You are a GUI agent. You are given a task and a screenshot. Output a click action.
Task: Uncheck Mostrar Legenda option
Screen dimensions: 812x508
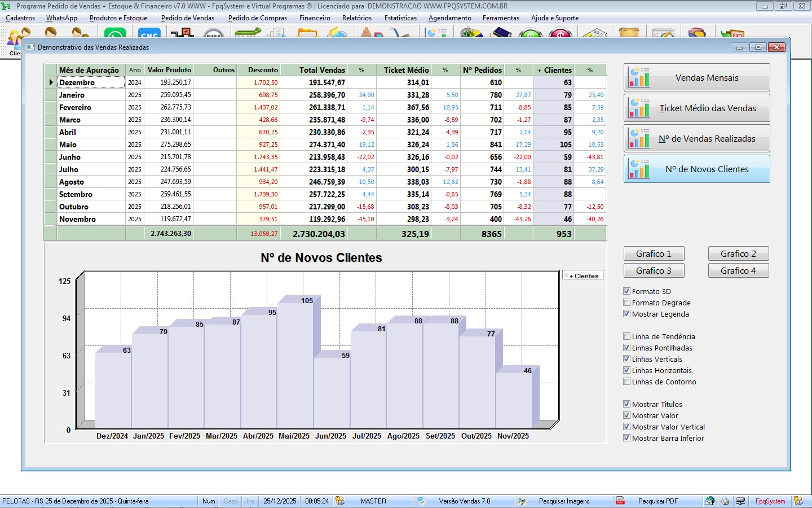(x=626, y=314)
